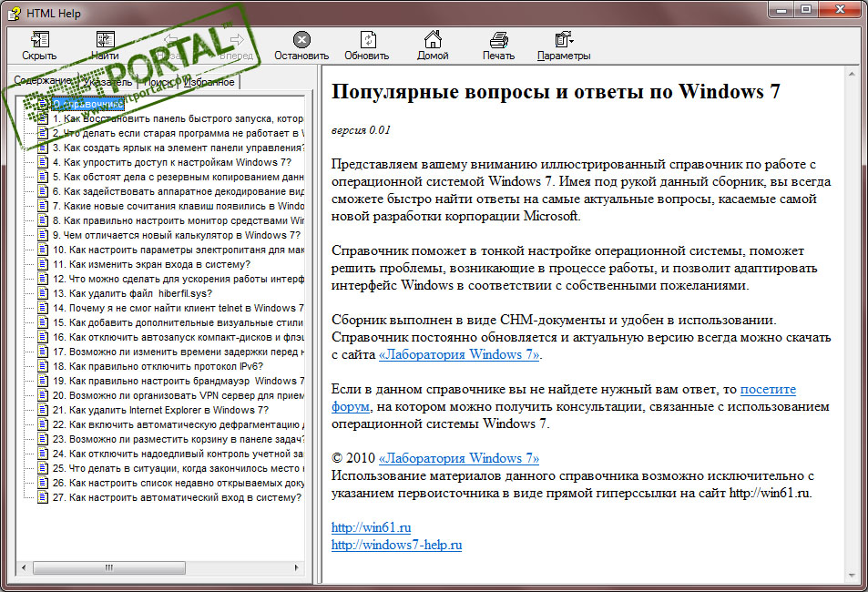Click the Обновить (Refresh) toolbar icon
This screenshot has height=592, width=868.
pos(367,40)
